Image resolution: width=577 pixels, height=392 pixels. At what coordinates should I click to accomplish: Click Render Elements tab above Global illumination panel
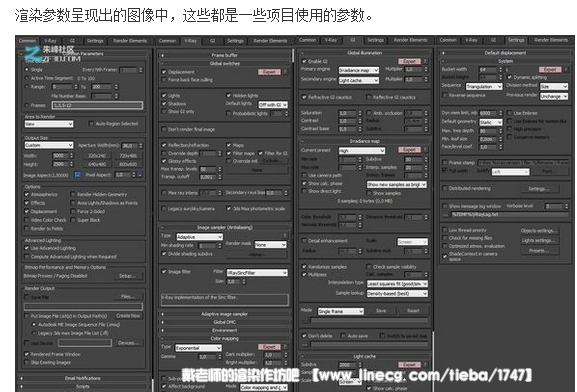point(410,40)
